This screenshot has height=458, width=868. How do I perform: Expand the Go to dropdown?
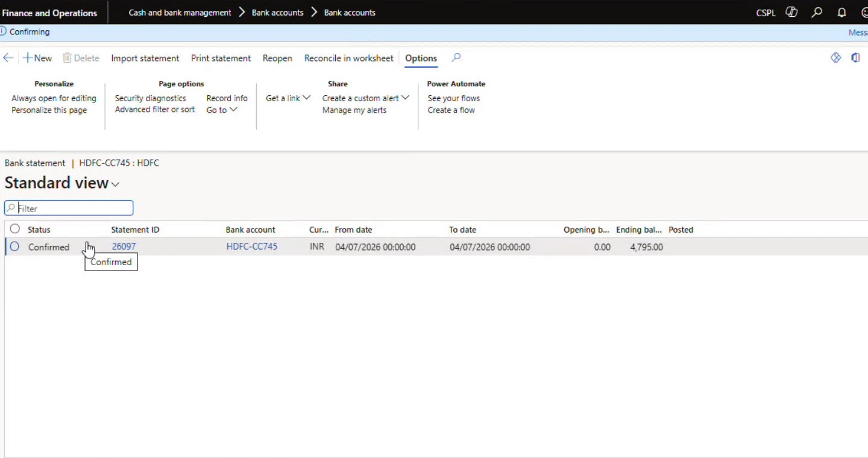point(222,110)
